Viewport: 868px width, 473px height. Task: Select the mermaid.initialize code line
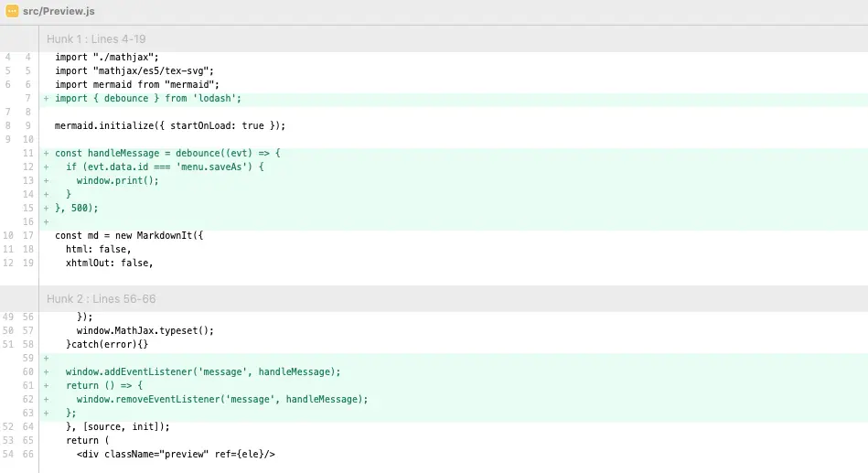[x=169, y=125]
